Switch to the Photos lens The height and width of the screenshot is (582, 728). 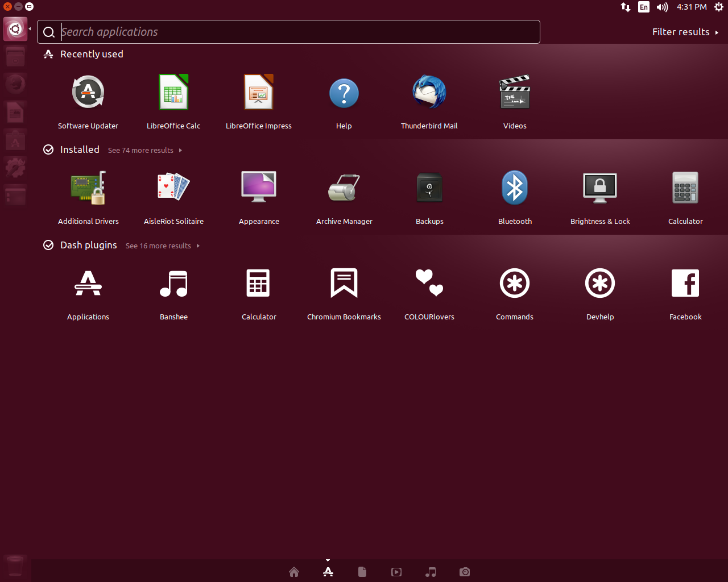(x=465, y=572)
